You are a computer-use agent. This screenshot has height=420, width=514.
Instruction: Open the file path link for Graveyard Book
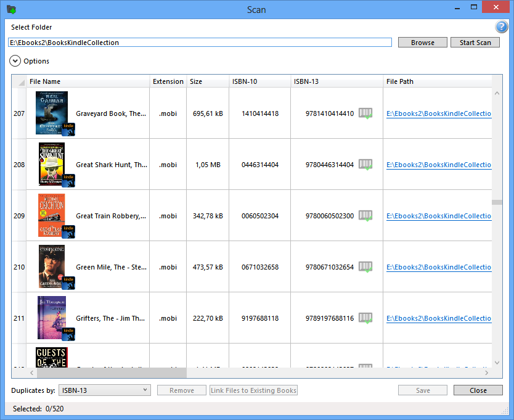(438, 113)
